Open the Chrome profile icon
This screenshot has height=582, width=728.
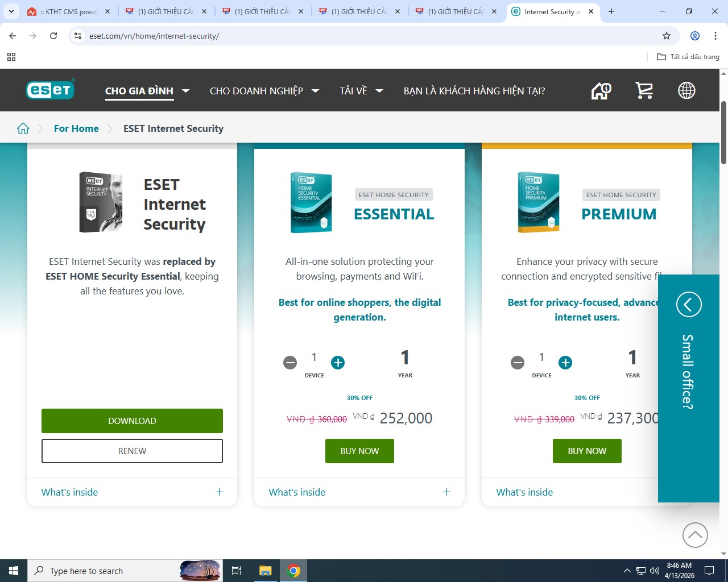click(695, 36)
